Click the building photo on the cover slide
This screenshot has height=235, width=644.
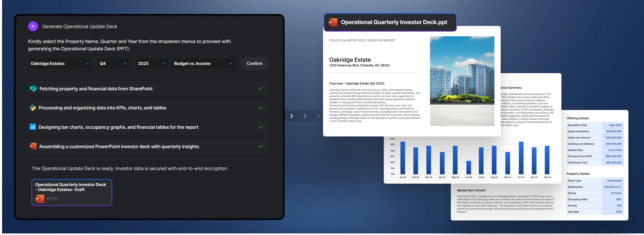[462, 81]
